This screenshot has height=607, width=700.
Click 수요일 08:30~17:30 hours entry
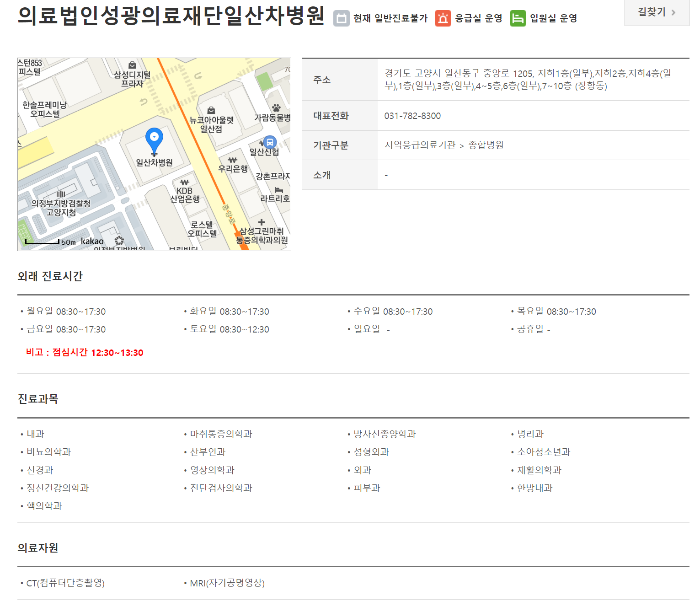tap(393, 312)
